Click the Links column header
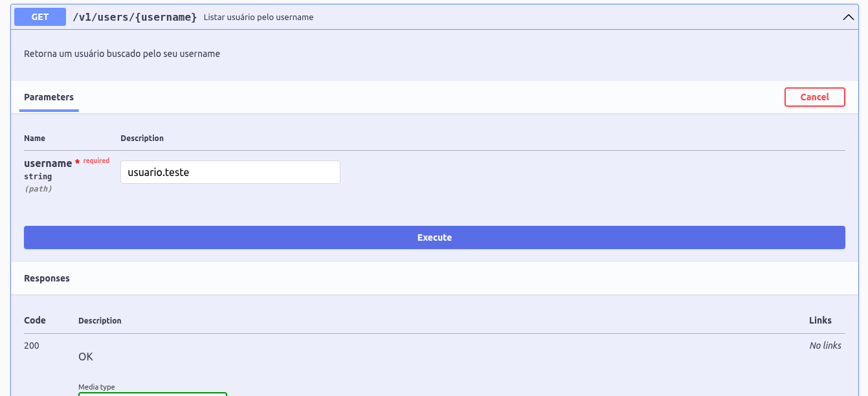The width and height of the screenshot is (868, 396). tap(819, 321)
